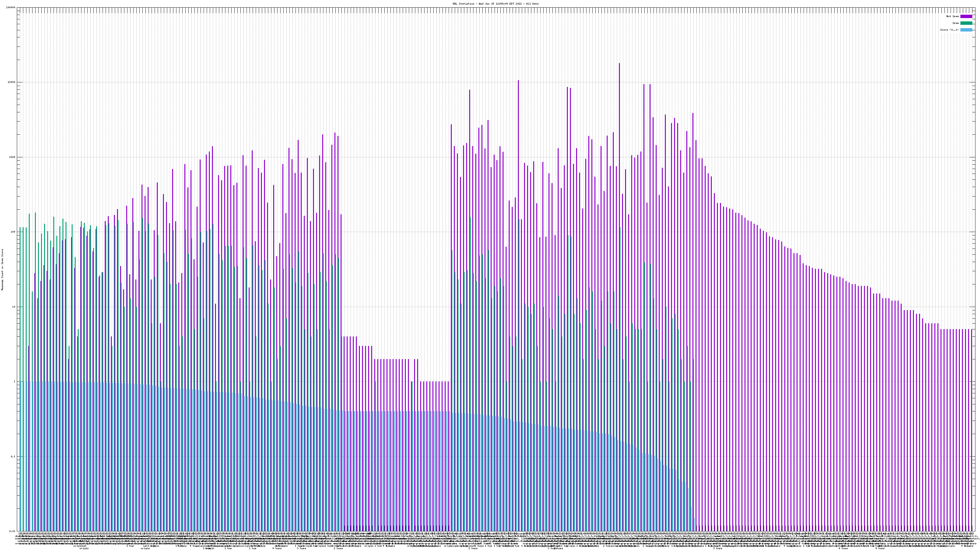
Task: Click the "Not Spam" legend label
Action: click(x=953, y=16)
